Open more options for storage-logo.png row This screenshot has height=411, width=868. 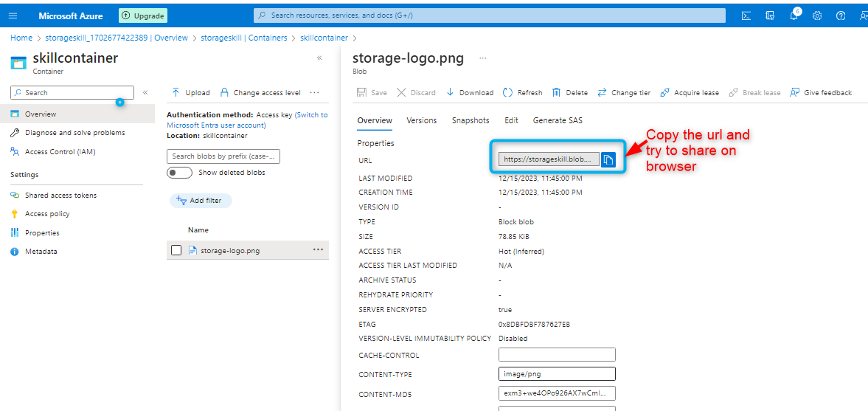click(x=318, y=249)
